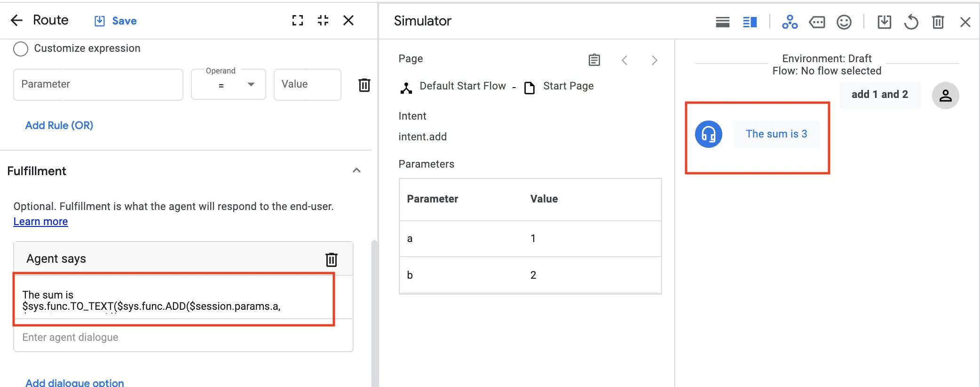Click Add Rule (OR)
The height and width of the screenshot is (387, 980).
click(59, 125)
